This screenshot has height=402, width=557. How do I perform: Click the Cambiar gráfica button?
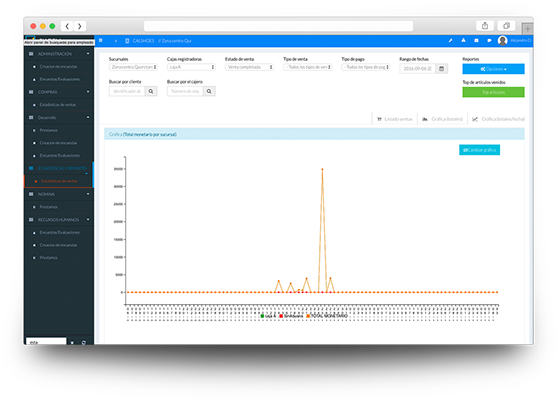480,150
